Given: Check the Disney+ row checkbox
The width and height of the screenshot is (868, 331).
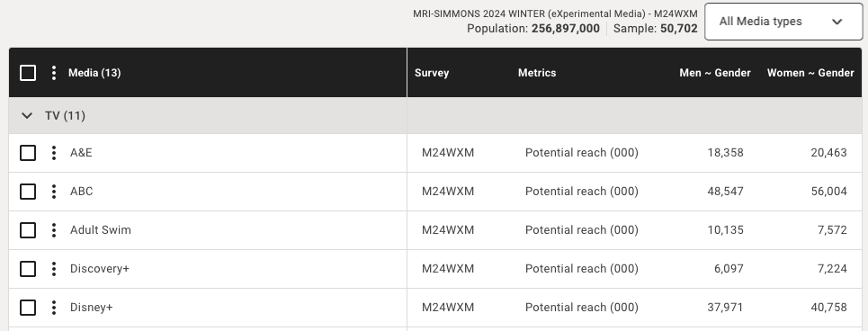Looking at the screenshot, I should 28,308.
